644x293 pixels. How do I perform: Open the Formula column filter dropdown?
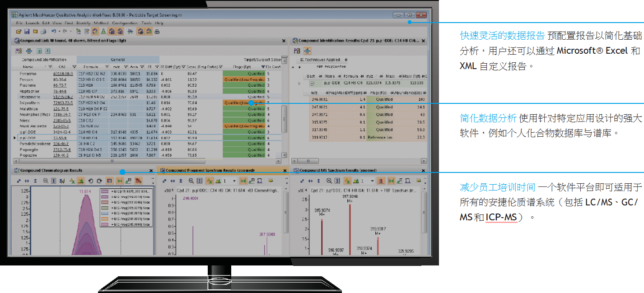pos(107,67)
